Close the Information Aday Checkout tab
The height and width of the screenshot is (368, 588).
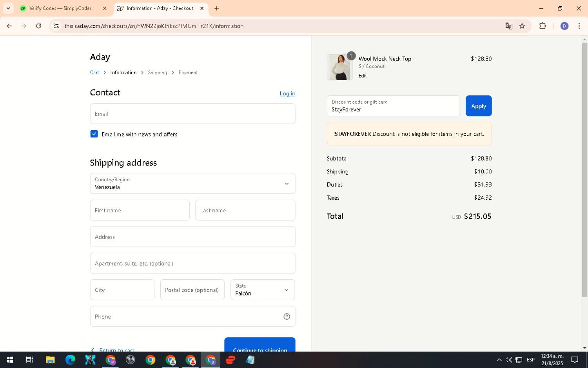pyautogui.click(x=202, y=8)
